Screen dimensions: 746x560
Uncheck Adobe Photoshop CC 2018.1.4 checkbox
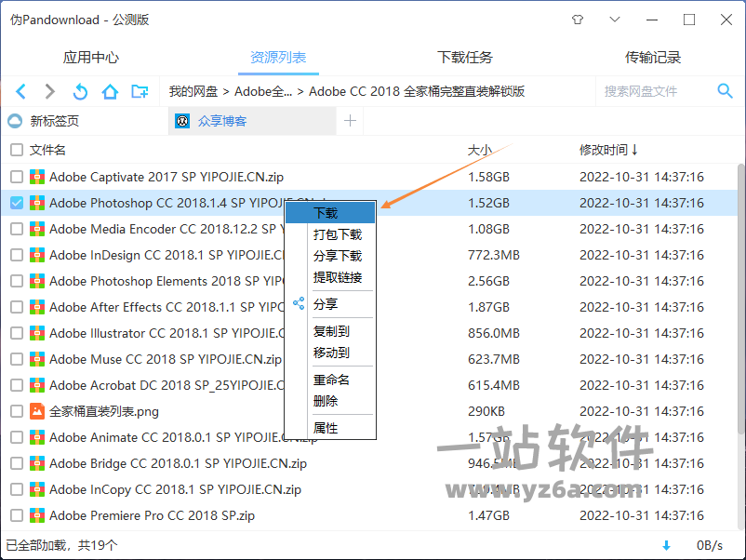(17, 203)
